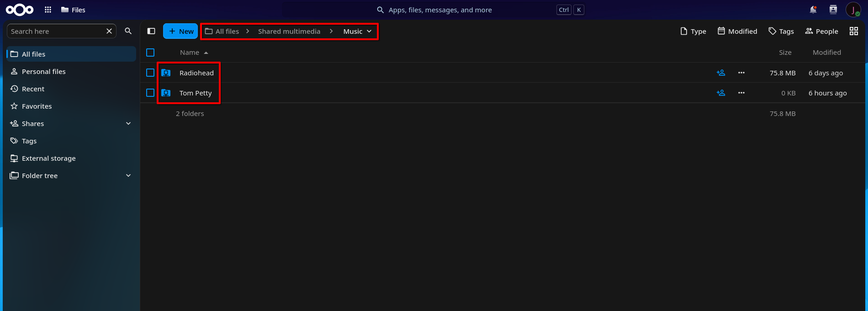Toggle the select all files checkbox
This screenshot has width=868, height=311.
click(x=150, y=53)
